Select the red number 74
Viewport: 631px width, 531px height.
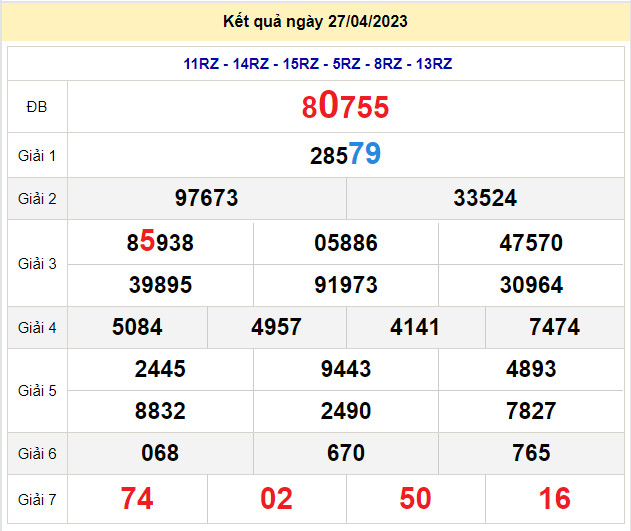tap(137, 499)
